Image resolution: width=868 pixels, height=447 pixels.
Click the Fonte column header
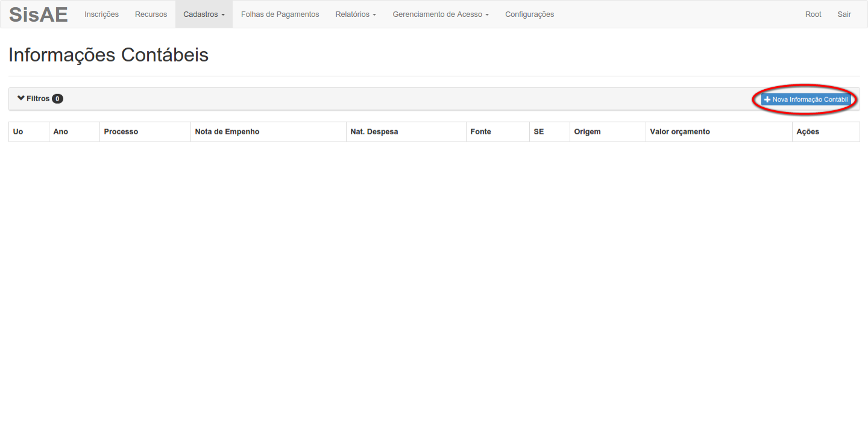click(498, 132)
